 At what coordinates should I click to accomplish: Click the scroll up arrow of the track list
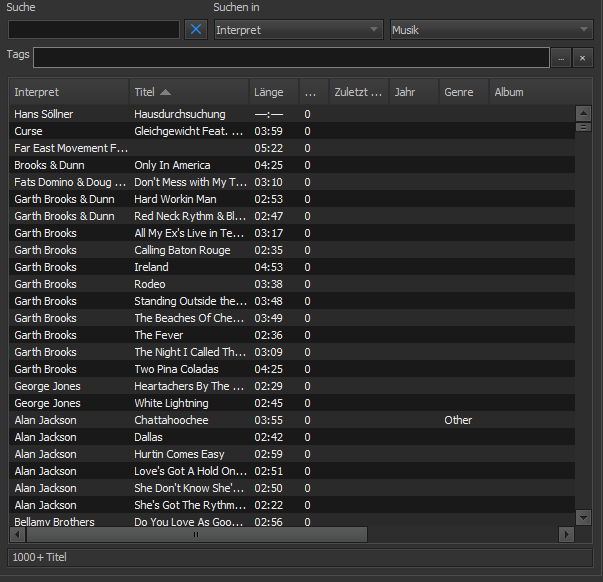click(583, 113)
